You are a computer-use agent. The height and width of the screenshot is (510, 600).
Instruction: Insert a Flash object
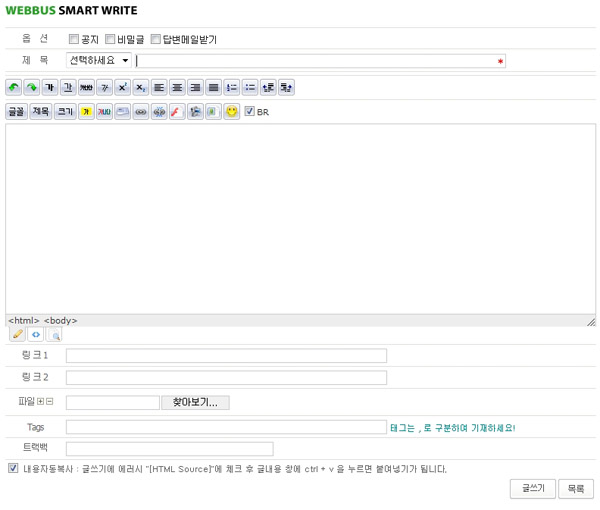click(177, 112)
